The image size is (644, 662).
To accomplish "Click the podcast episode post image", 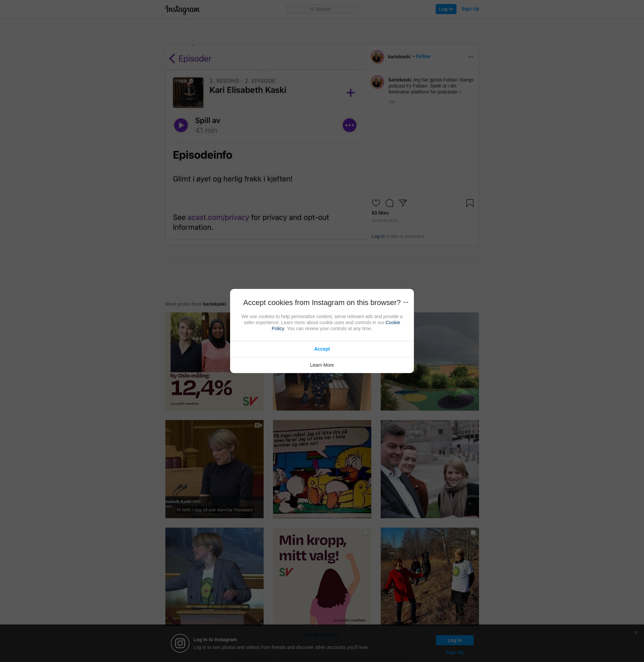I will (x=266, y=145).
